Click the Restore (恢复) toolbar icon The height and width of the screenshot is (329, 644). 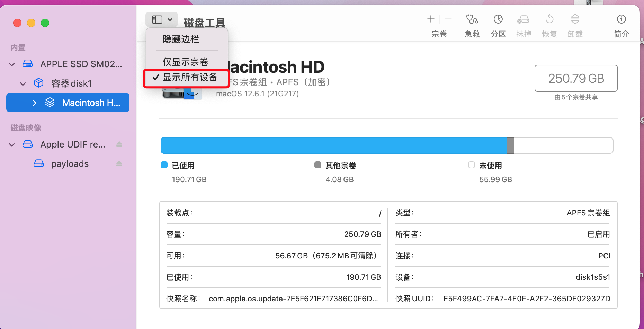549,19
